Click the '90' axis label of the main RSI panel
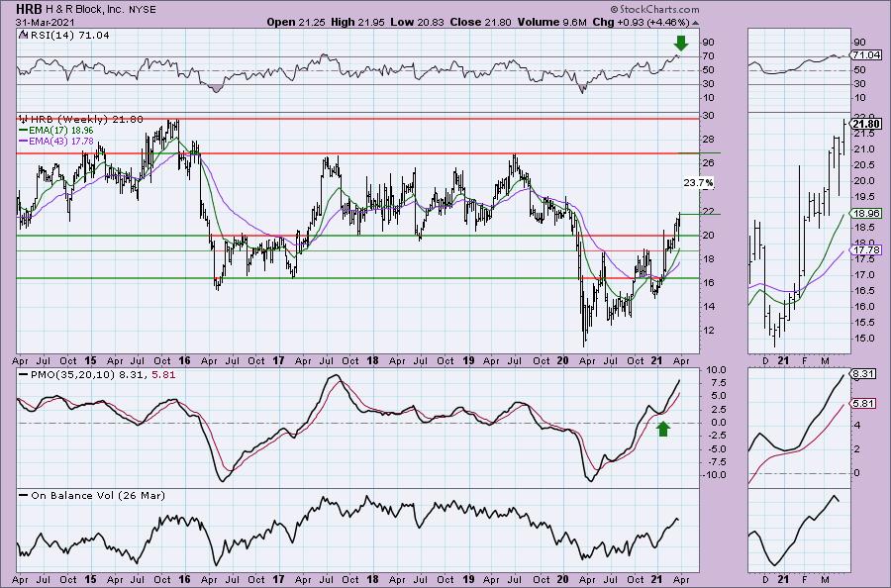This screenshot has width=891, height=588. (709, 42)
